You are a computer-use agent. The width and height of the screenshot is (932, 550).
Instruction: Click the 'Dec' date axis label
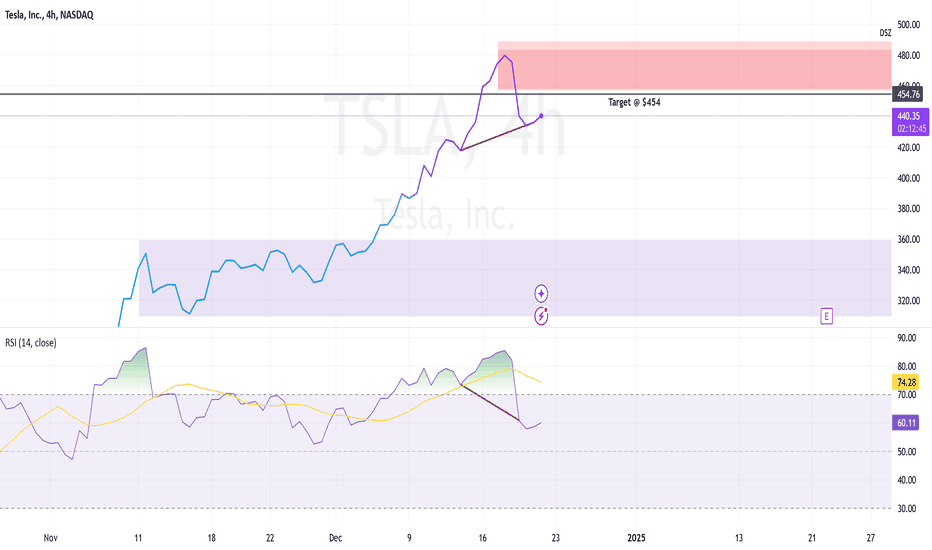click(x=335, y=538)
